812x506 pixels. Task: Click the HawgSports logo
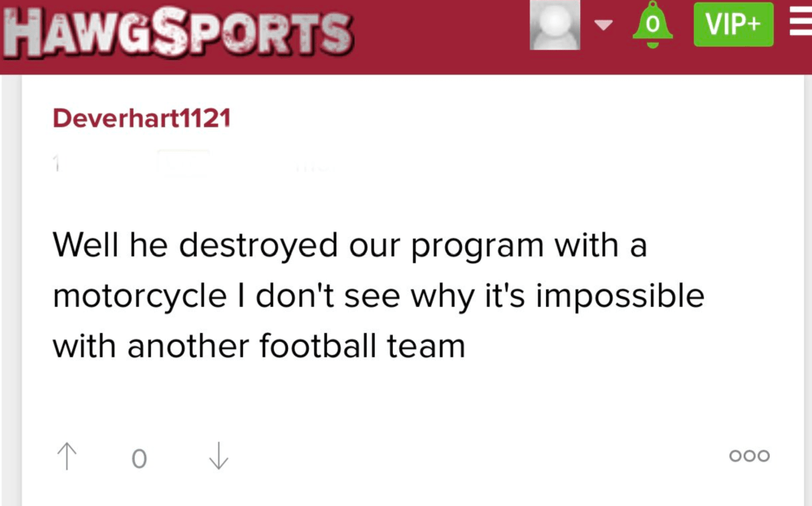pos(178,32)
